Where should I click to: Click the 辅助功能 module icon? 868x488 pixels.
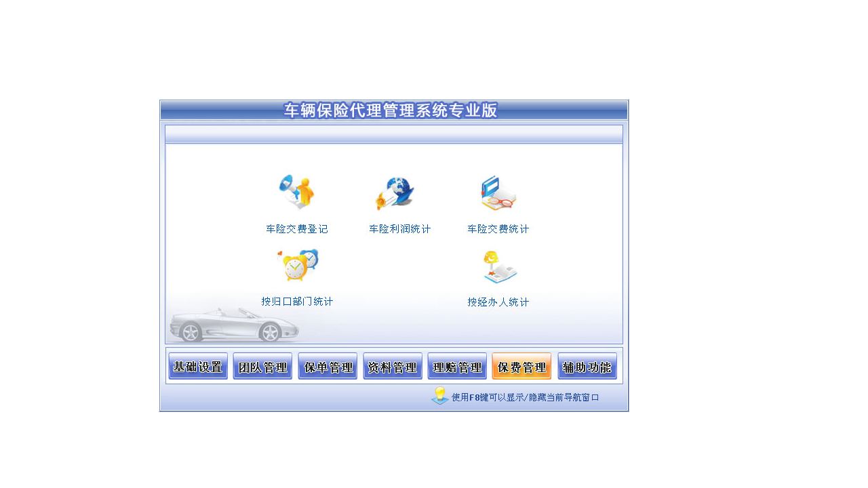(x=587, y=366)
